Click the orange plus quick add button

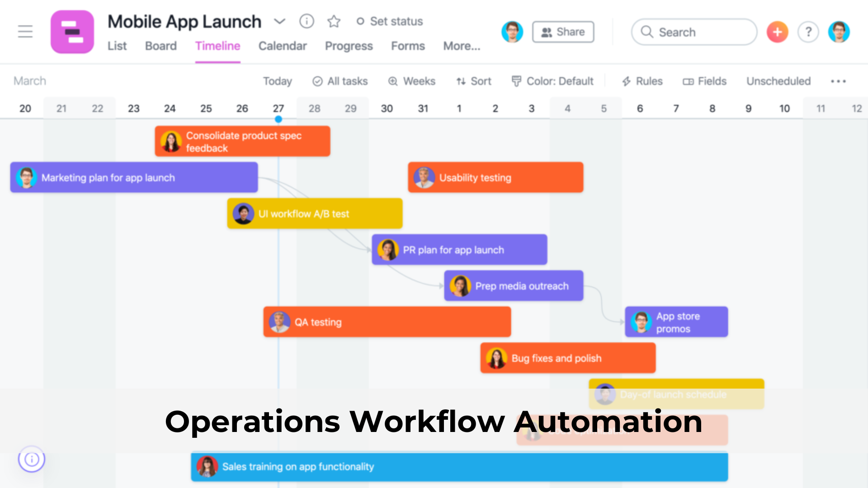pyautogui.click(x=778, y=32)
